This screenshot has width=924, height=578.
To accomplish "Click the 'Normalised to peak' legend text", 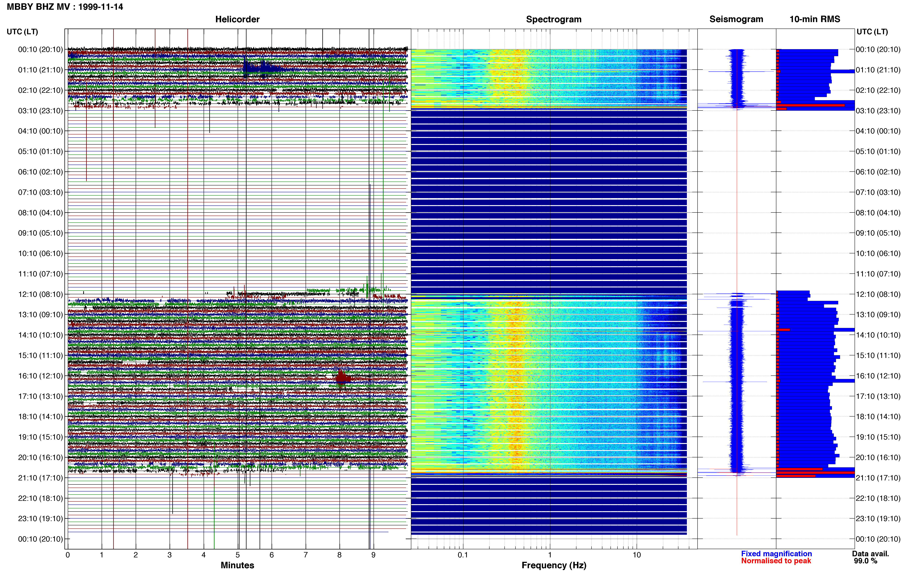I will coord(776,561).
